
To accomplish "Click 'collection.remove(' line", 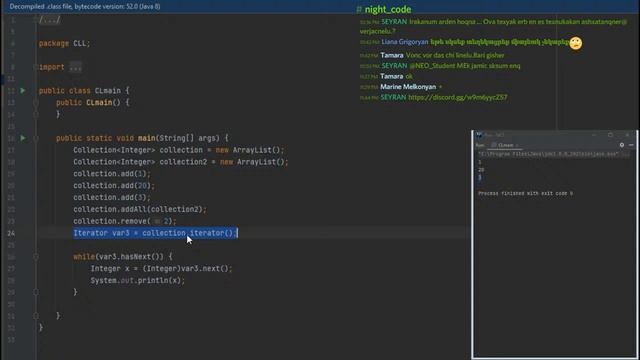I will tap(125, 221).
